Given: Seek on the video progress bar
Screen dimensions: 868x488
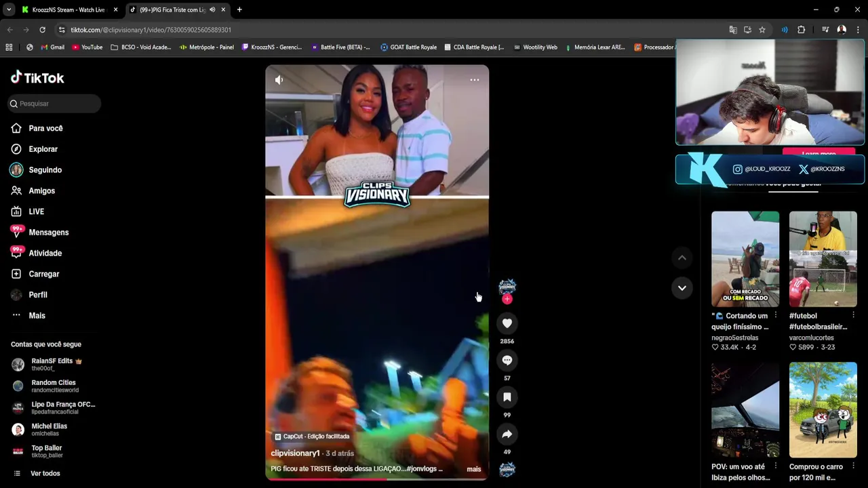Looking at the screenshot, I should 377,479.
